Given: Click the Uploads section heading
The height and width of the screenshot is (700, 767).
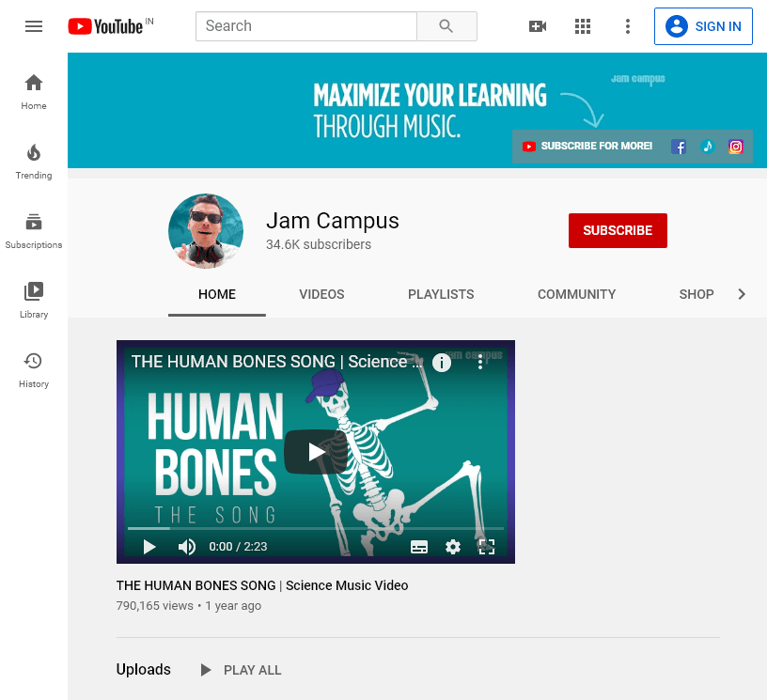Looking at the screenshot, I should tap(143, 669).
